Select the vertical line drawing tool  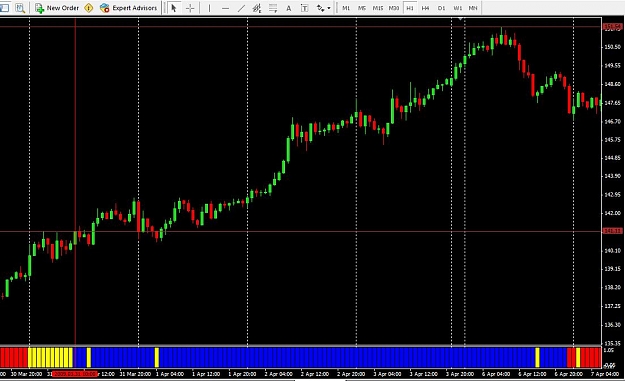coord(209,8)
